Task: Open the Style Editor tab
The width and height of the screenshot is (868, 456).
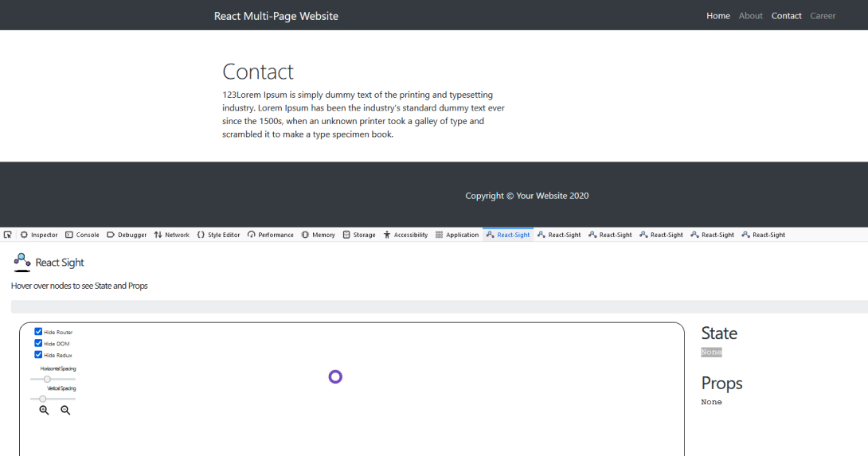Action: tap(218, 235)
